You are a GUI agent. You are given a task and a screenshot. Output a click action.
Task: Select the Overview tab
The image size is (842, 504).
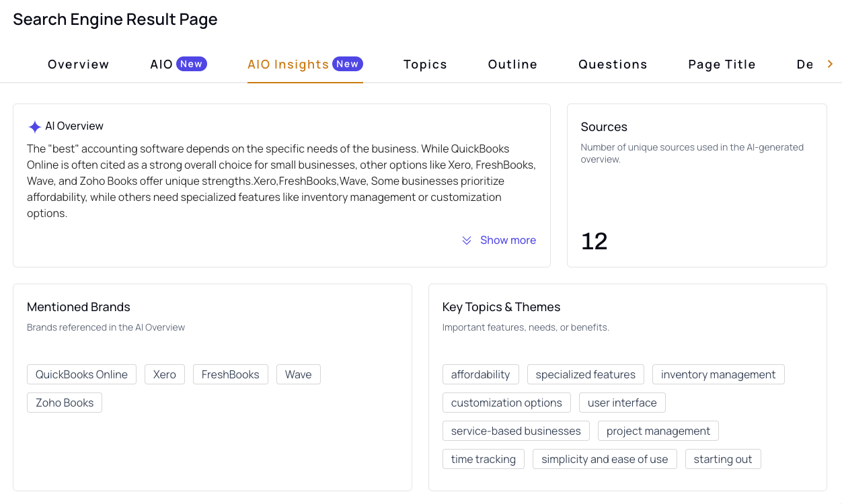click(78, 64)
